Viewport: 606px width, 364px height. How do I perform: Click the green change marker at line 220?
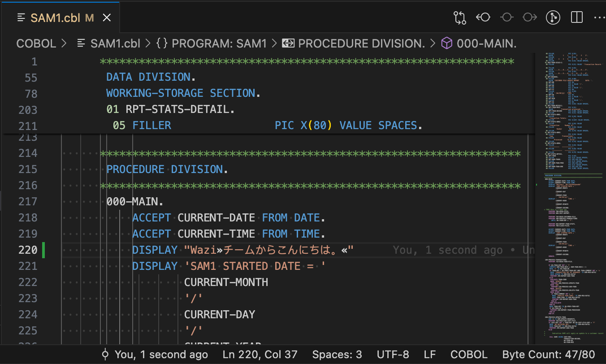pyautogui.click(x=43, y=250)
